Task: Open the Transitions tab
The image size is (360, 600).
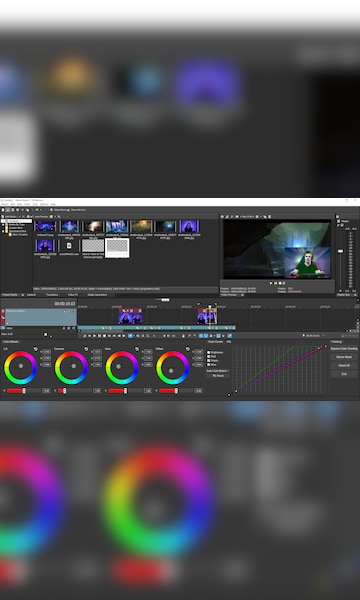Action: (x=52, y=295)
